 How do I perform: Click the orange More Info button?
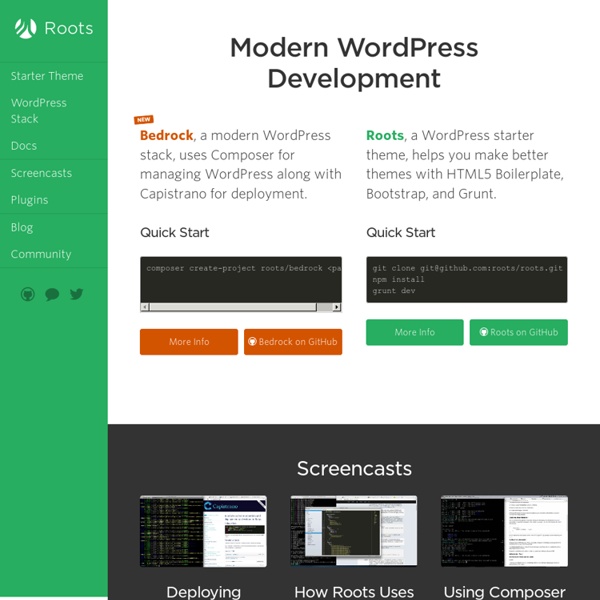(189, 342)
